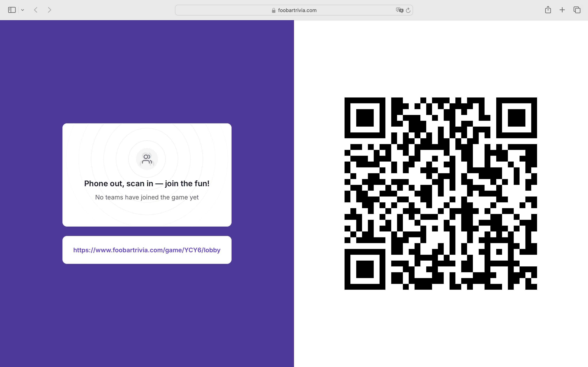Click the padlock icon in address bar
Screen dimensions: 588x367
[274, 10]
